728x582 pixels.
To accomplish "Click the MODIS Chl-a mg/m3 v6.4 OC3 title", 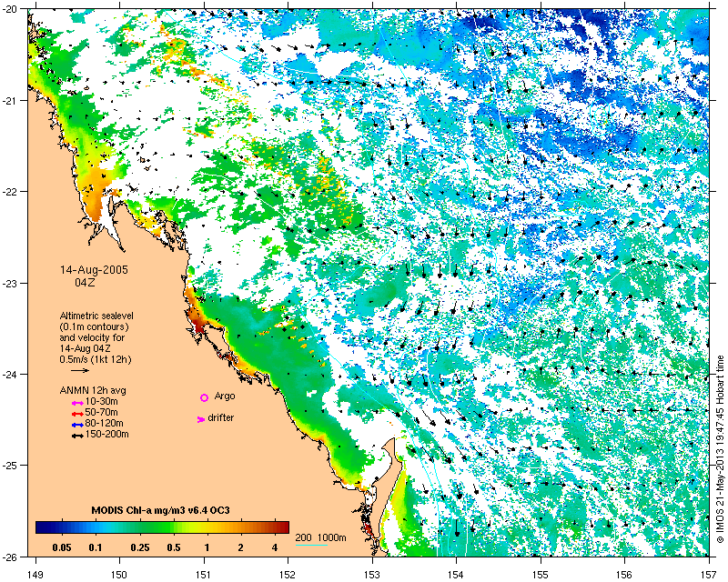I will pos(161,510).
